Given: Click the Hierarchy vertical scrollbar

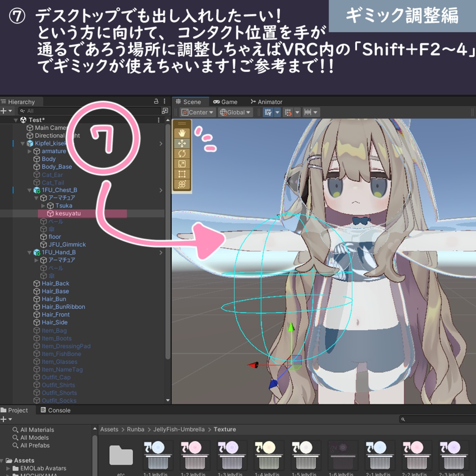Looking at the screenshot, I should (x=168, y=242).
